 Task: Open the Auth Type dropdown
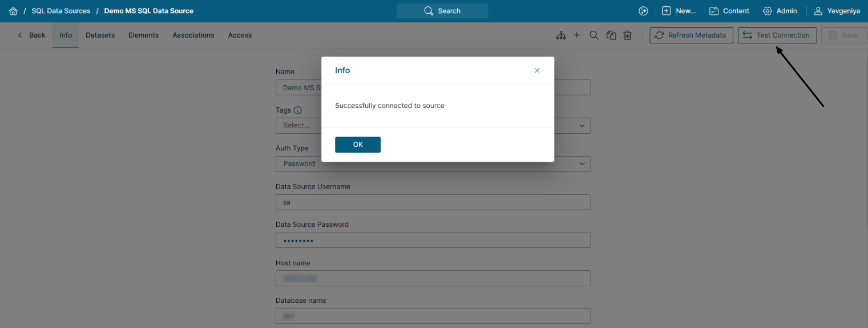coord(582,163)
